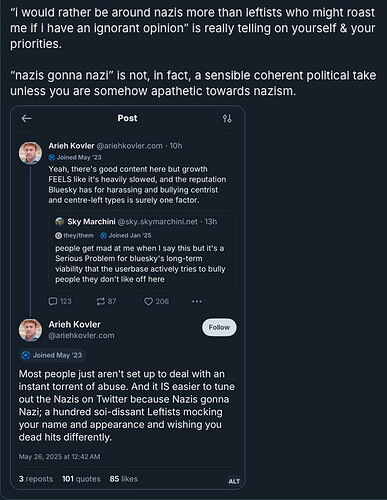View the 85 likes list
Image resolution: width=387 pixels, height=500 pixels.
pyautogui.click(x=124, y=479)
